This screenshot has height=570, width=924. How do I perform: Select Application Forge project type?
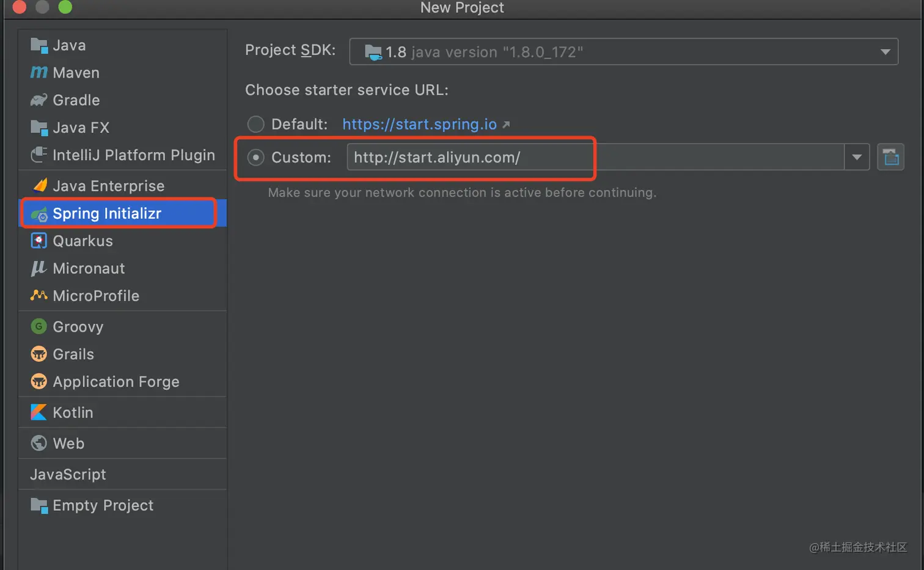[116, 382]
